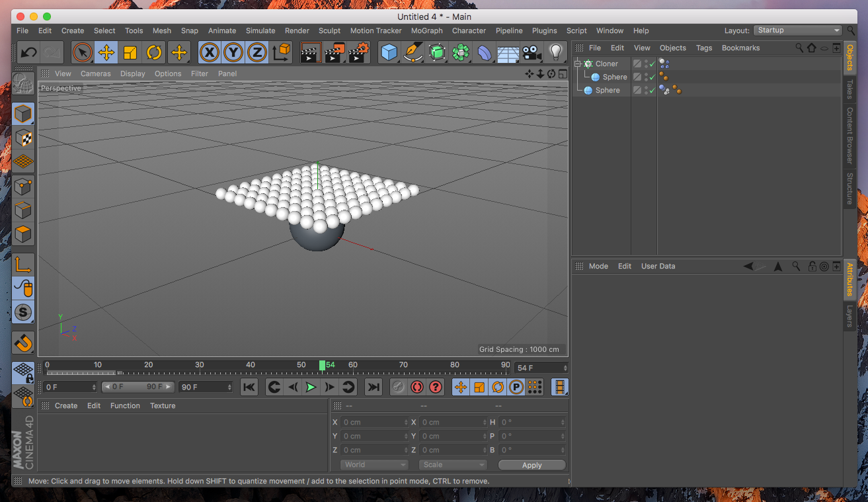Toggle top-level Sphere green checkmark
868x502 pixels.
pos(652,91)
